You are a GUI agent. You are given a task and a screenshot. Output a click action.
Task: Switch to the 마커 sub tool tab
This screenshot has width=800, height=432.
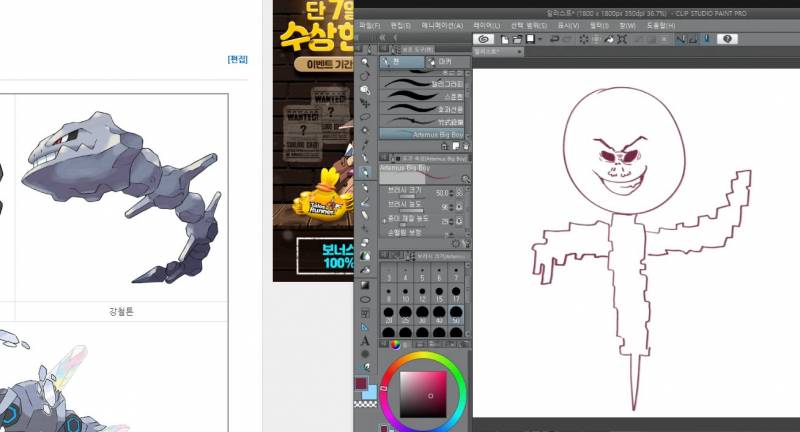coord(447,62)
